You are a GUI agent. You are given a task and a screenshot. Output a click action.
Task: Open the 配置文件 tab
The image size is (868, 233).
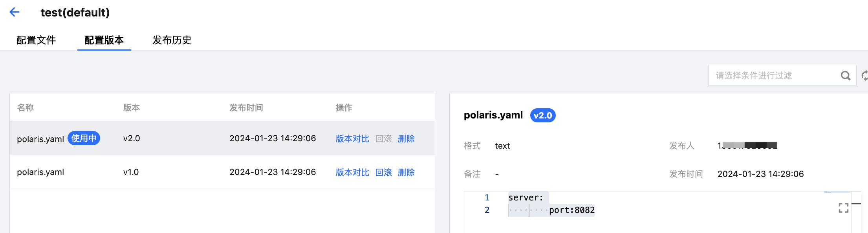(x=36, y=40)
